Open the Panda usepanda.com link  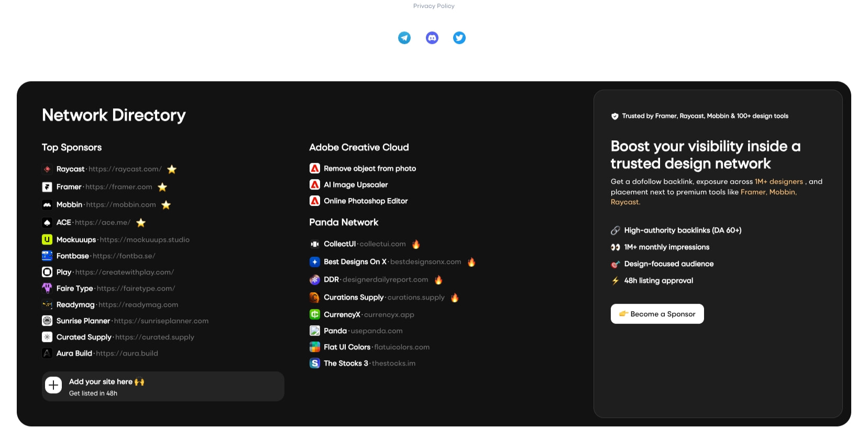click(363, 330)
